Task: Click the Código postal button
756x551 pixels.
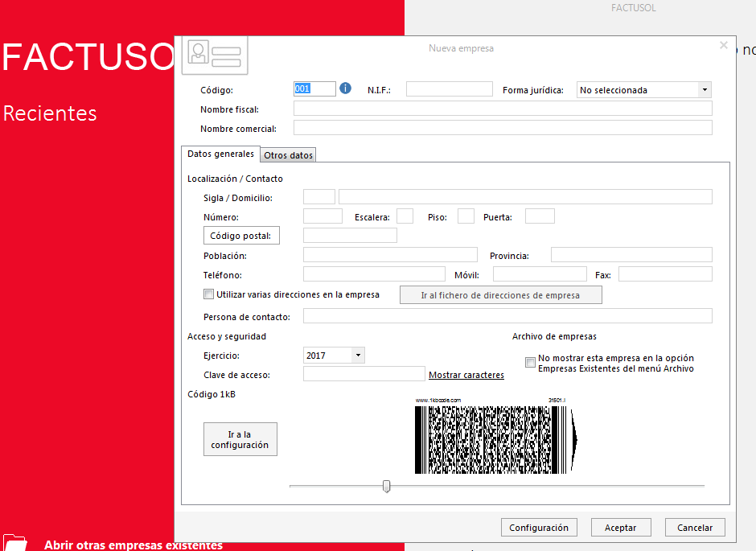Action: click(x=241, y=236)
